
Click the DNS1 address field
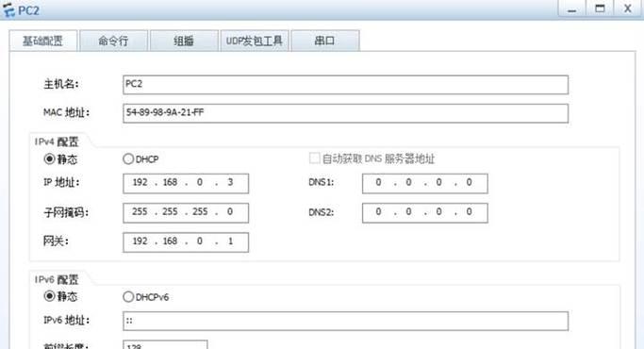(x=425, y=183)
